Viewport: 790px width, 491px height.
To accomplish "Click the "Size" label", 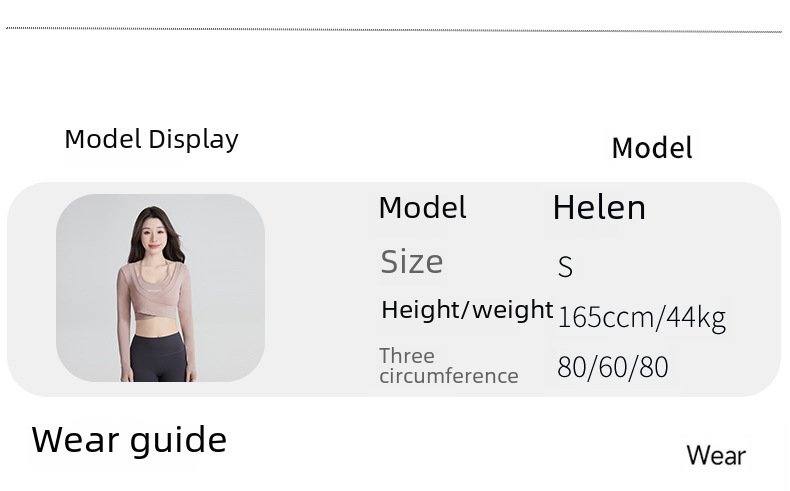I will [411, 262].
